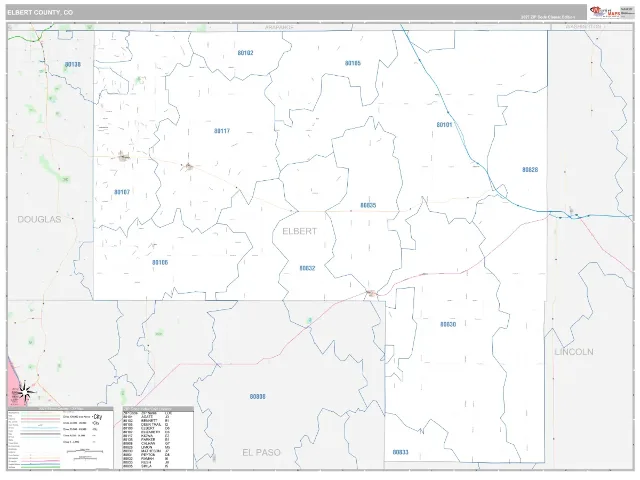640x480 pixels.
Task: Click the MarketMaps logo in the header
Action: click(605, 12)
